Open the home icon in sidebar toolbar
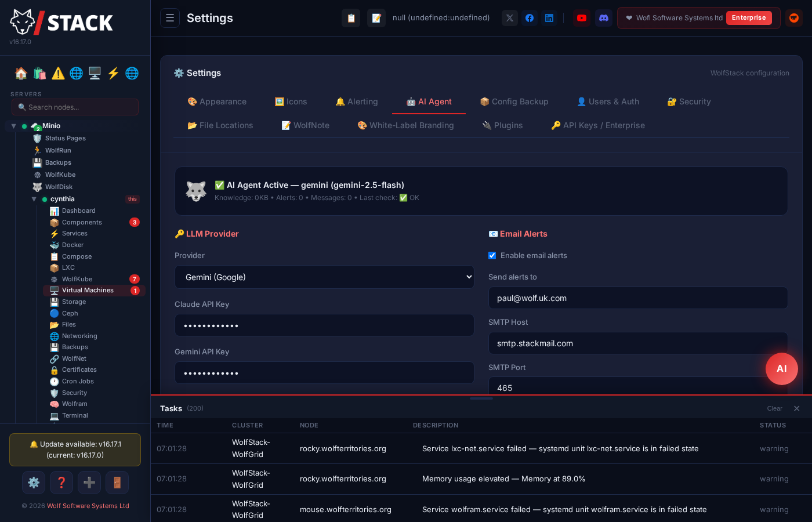 pos(21,73)
